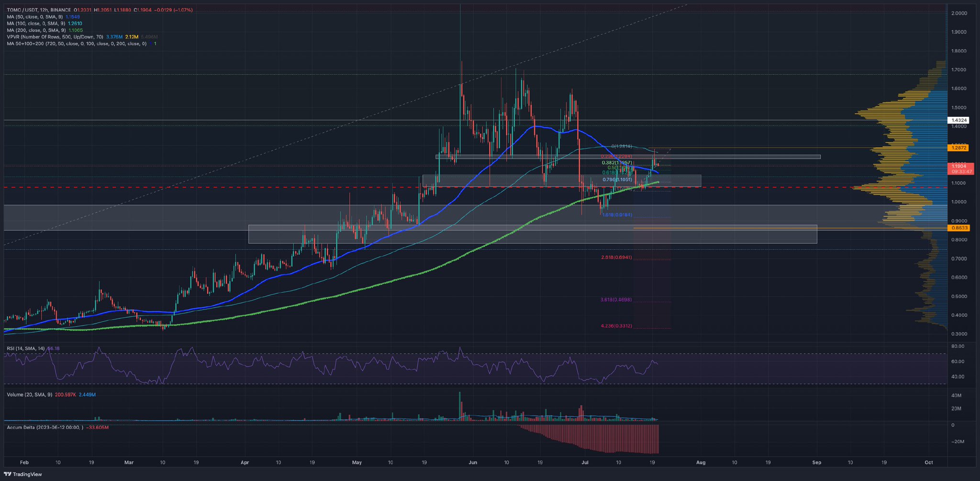Select the VPVR indicator legend entry
The image size is (980, 481).
coord(52,36)
